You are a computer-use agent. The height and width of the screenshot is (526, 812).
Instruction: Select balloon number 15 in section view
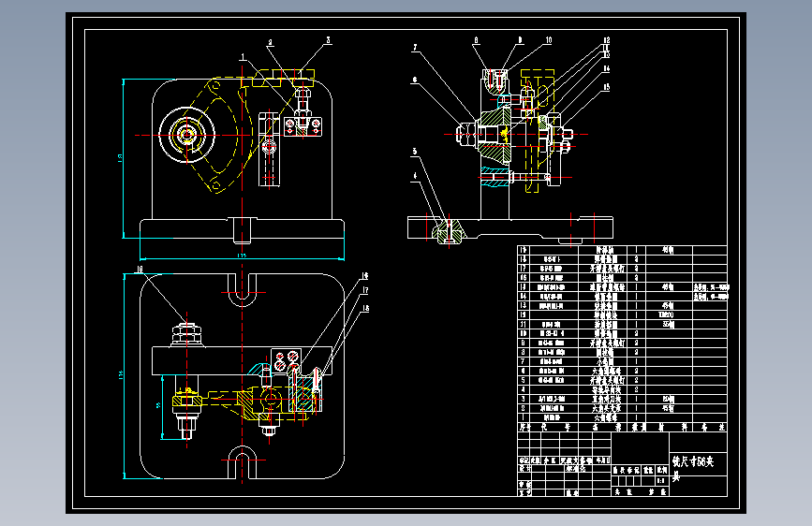(x=606, y=87)
